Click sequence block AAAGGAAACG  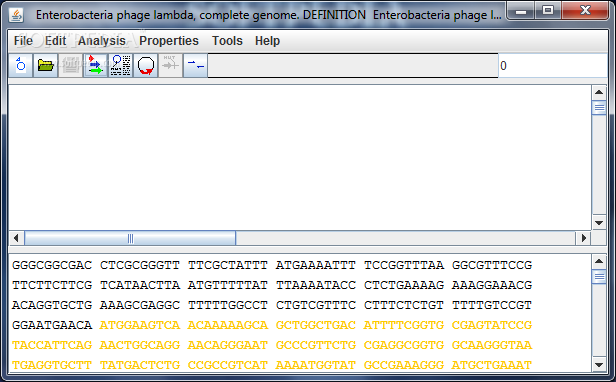click(x=492, y=285)
